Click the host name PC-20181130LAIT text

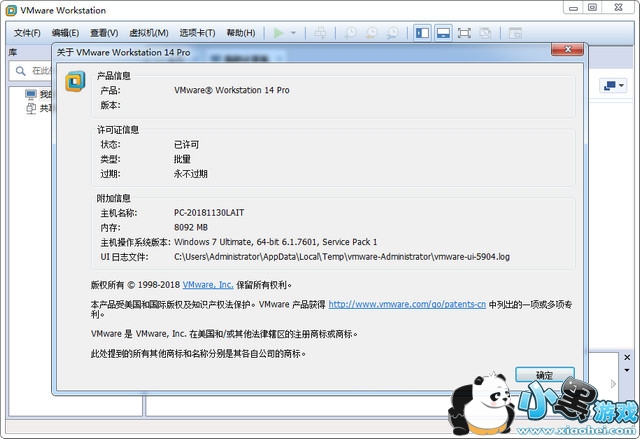point(209,213)
